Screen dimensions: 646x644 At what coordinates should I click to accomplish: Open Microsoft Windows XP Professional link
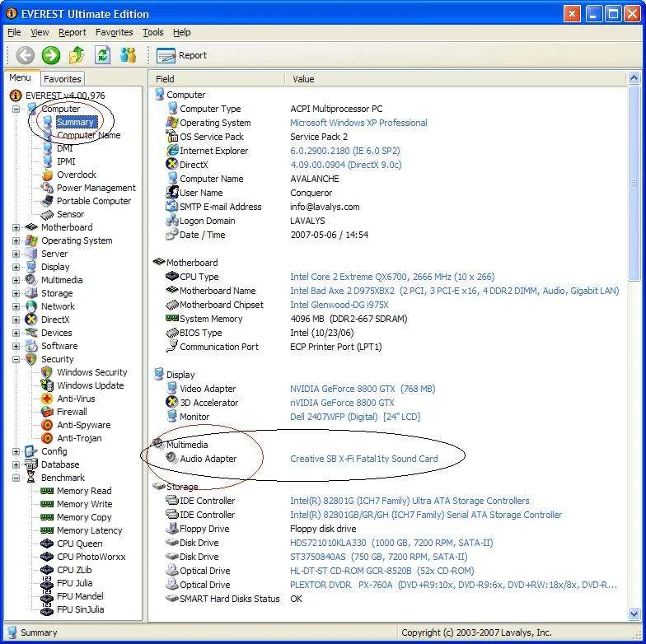[358, 123]
